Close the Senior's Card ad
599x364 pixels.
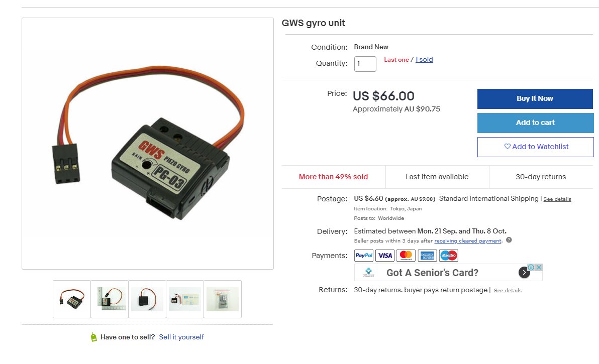coord(539,267)
